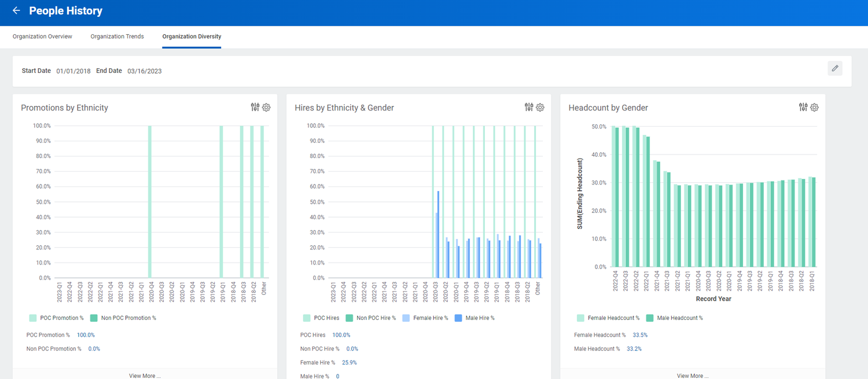Open filter controls on Headcount by Gender chart
The image size is (868, 379).
point(803,107)
